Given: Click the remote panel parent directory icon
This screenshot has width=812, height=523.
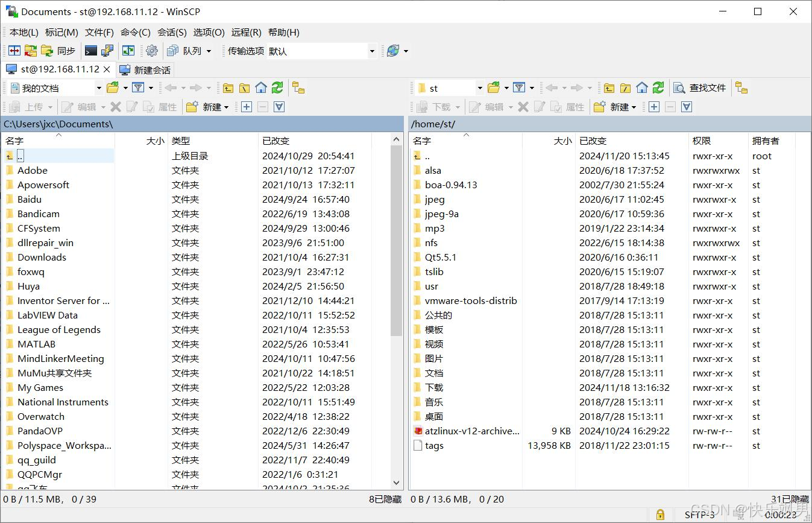Looking at the screenshot, I should (x=609, y=88).
